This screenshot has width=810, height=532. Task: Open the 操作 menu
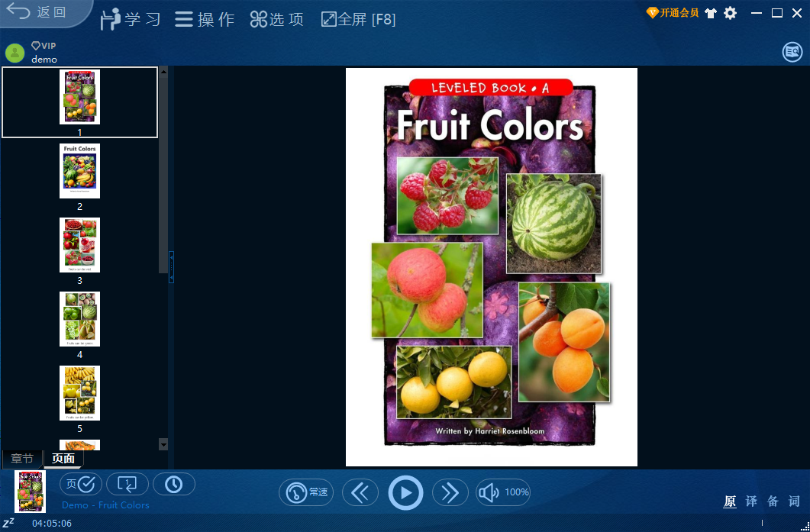click(205, 19)
